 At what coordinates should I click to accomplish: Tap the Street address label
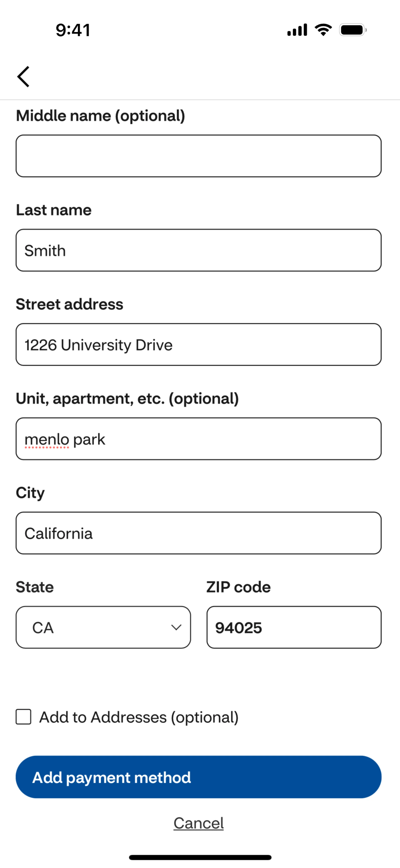click(70, 304)
